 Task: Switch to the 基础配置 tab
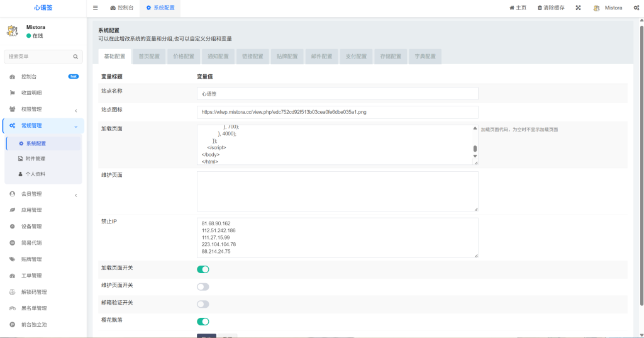pos(114,57)
